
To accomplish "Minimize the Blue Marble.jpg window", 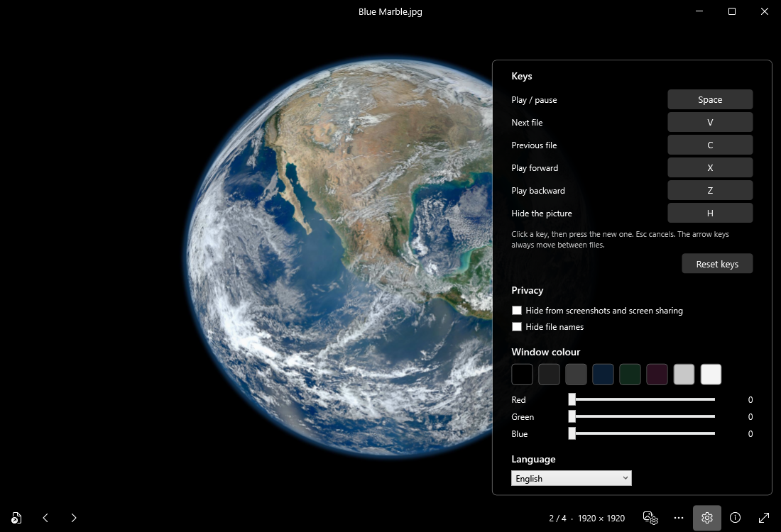I will pos(699,11).
